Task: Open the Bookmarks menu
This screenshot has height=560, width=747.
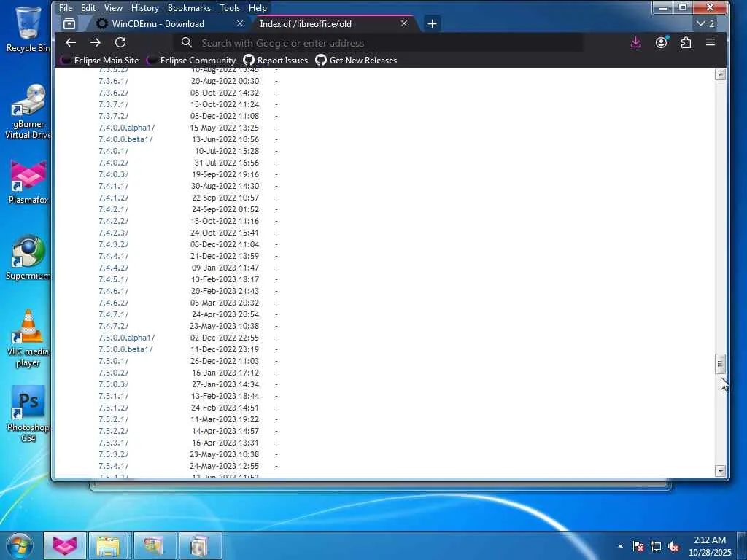Action: click(x=189, y=8)
